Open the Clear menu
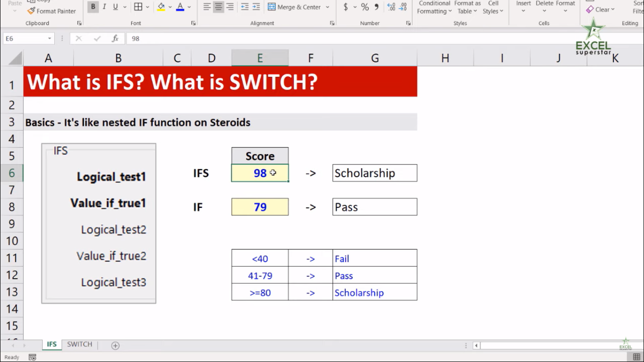 [x=600, y=9]
